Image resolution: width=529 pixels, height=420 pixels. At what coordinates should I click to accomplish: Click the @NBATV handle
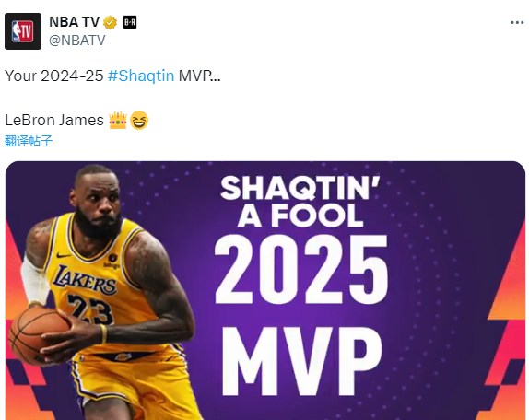[x=77, y=41]
